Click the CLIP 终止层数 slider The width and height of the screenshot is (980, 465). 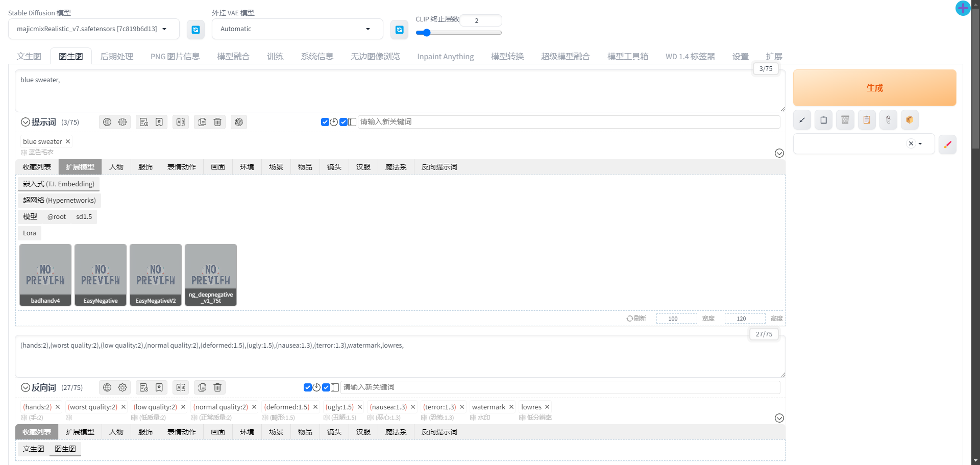[458, 33]
